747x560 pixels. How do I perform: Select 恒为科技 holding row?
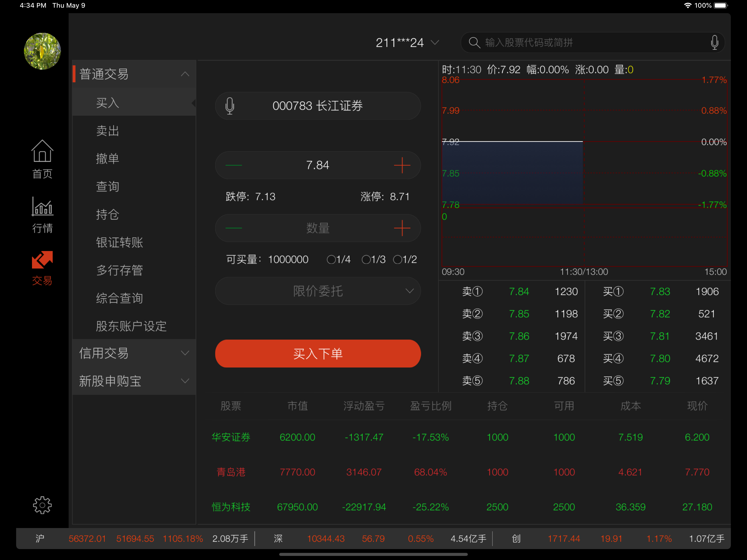pyautogui.click(x=464, y=507)
